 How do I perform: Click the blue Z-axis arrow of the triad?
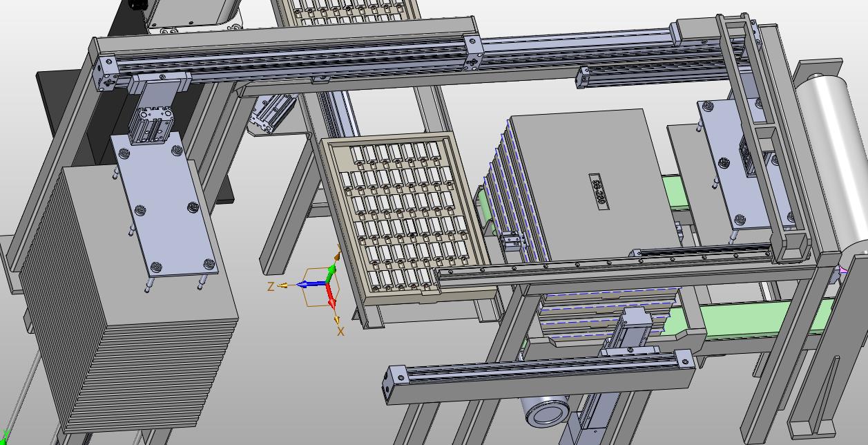[x=311, y=284]
